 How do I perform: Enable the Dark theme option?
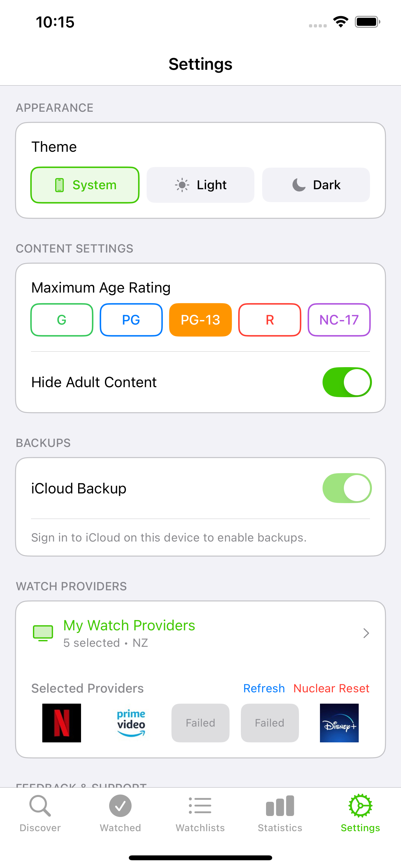(x=315, y=185)
